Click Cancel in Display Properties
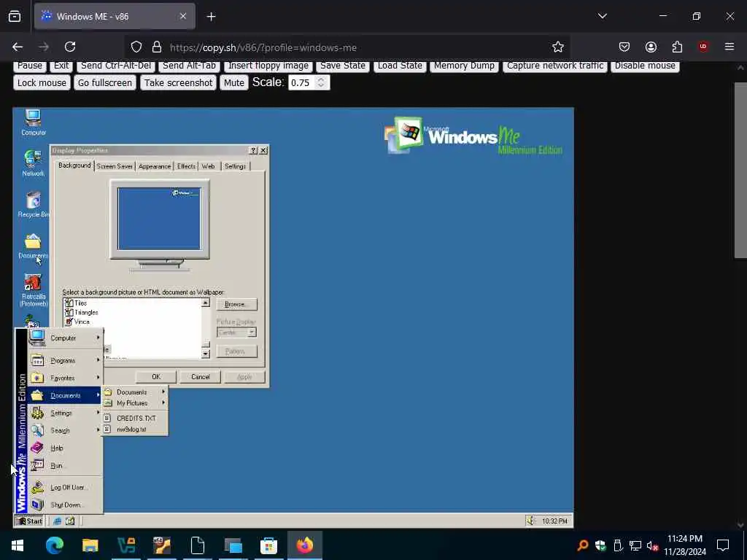This screenshot has width=747, height=560. tap(200, 377)
